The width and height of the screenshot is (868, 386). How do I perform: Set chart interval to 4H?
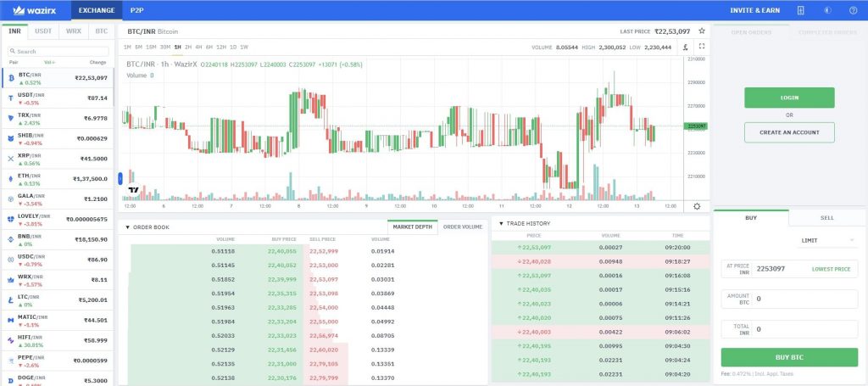click(198, 47)
